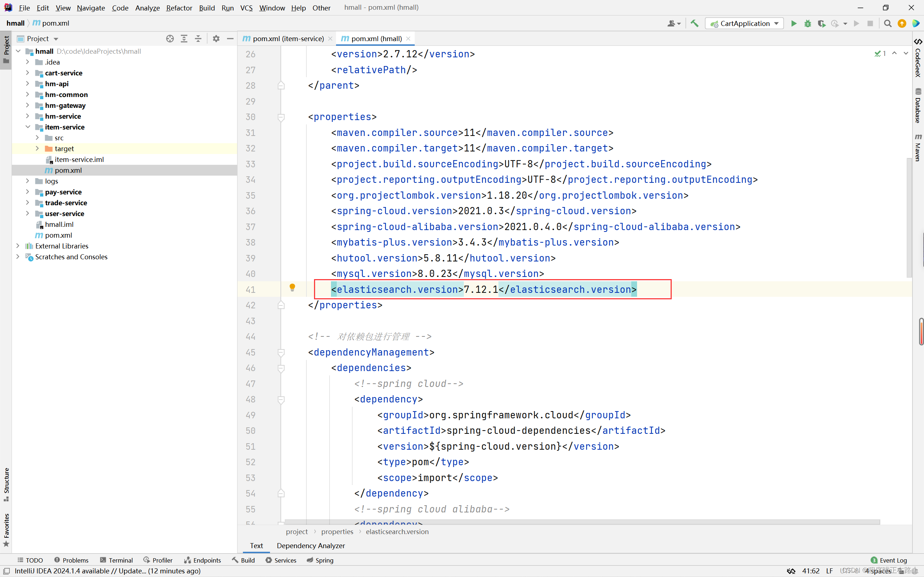Expand the cart-service folder
The width and height of the screenshot is (924, 577).
pos(27,72)
